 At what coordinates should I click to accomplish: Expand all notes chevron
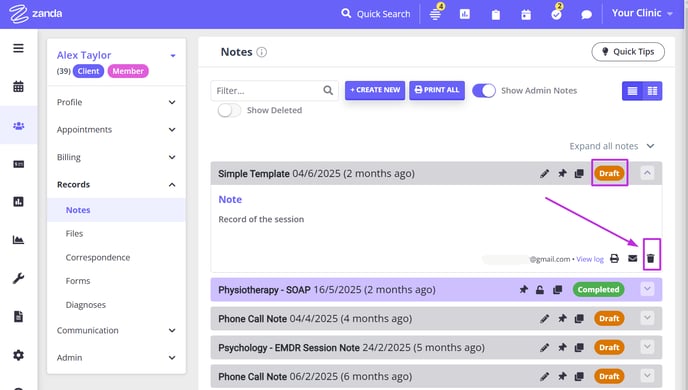tap(651, 146)
